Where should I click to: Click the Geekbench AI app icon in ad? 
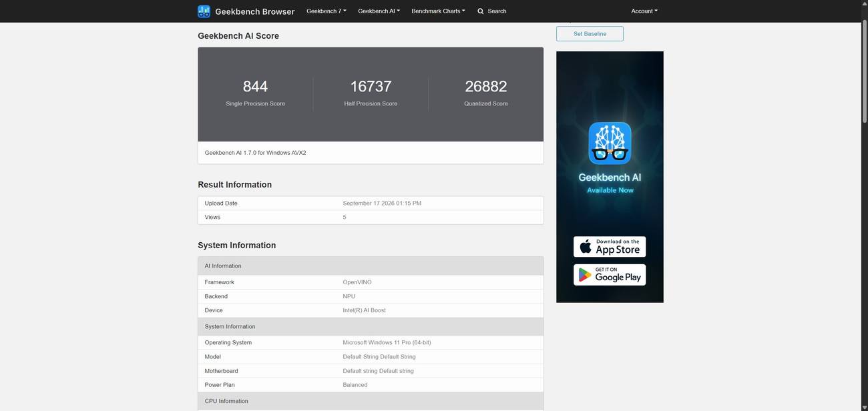tap(610, 143)
